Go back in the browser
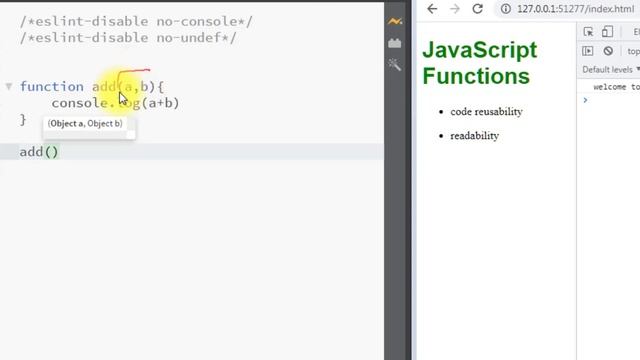The height and width of the screenshot is (360, 640). (x=432, y=9)
